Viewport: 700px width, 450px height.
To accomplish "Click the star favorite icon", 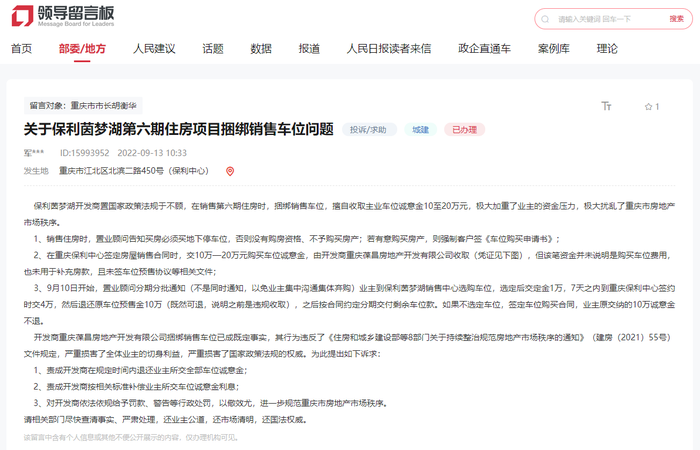I will (648, 107).
